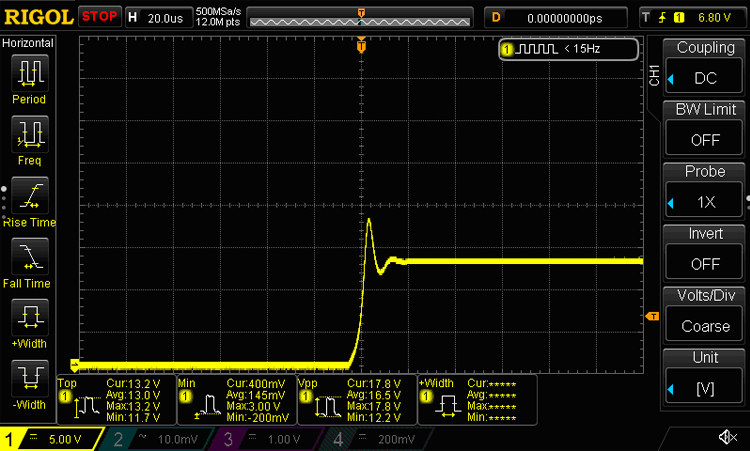Click the Coupling blue arrow indicator
The width and height of the screenshot is (750, 451).
(671, 79)
